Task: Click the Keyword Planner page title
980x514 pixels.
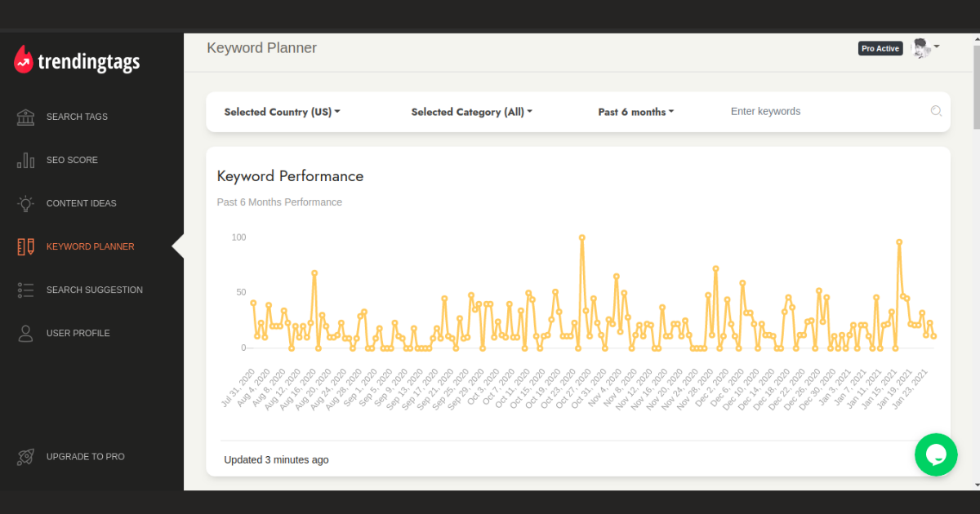Action: [261, 48]
